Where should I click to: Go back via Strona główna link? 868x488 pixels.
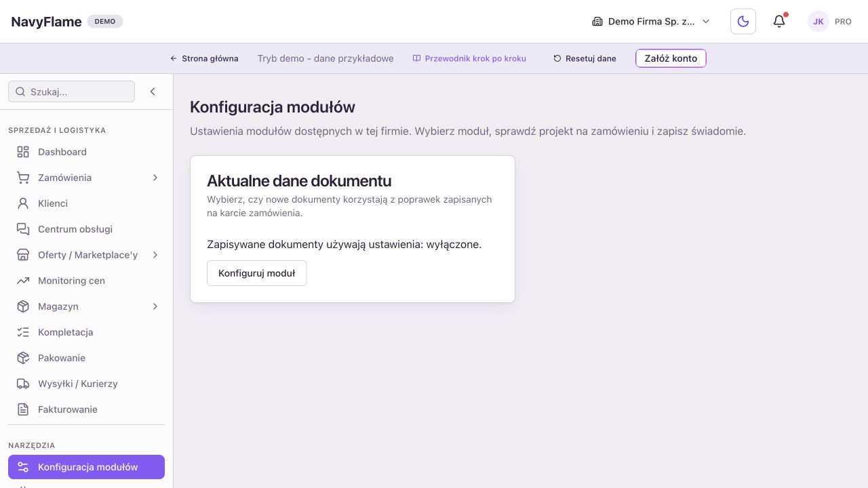pyautogui.click(x=204, y=58)
